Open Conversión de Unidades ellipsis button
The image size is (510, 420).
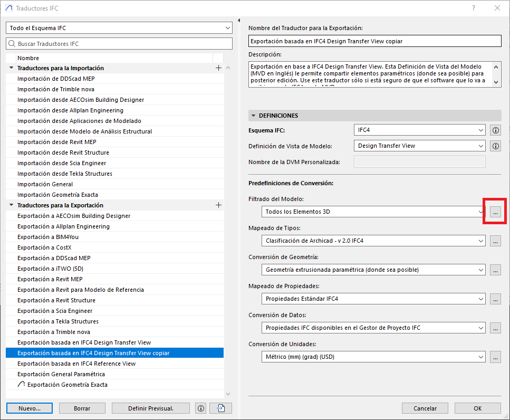pos(495,357)
